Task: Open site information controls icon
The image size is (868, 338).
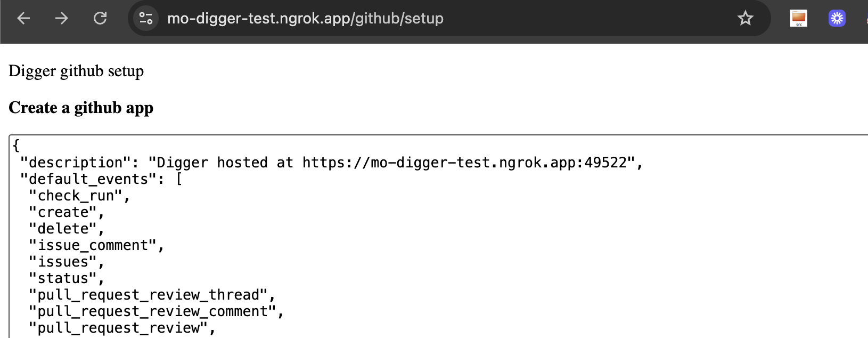Action: click(146, 18)
